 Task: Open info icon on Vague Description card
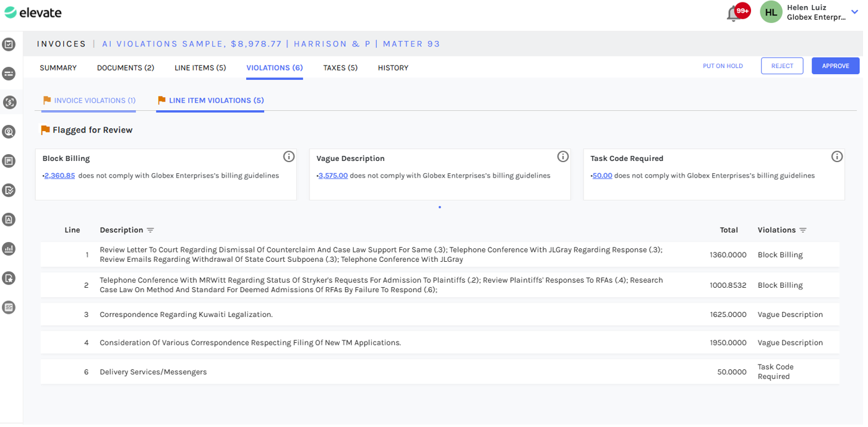pos(563,157)
